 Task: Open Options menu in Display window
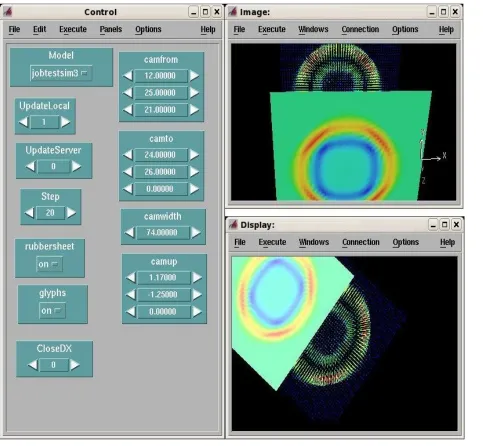pos(406,242)
